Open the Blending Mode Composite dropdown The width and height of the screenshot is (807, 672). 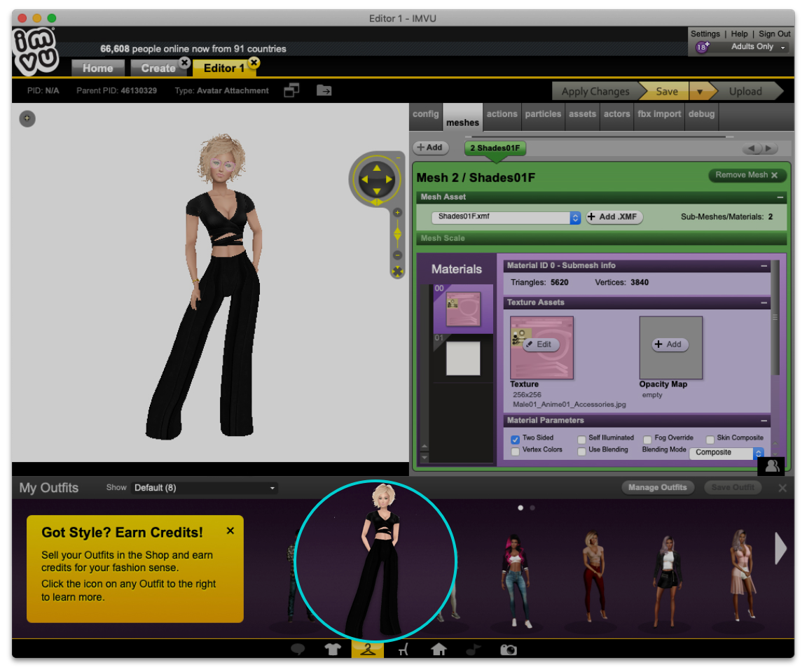tap(726, 452)
